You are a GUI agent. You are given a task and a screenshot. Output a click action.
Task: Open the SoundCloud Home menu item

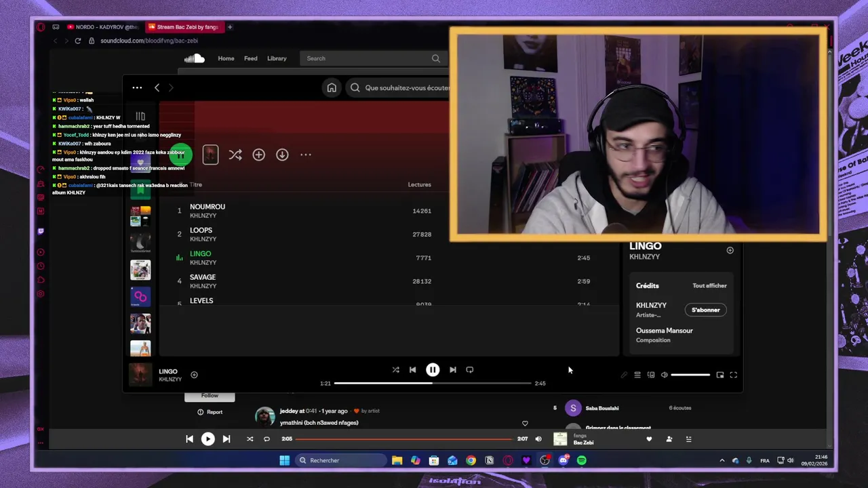pos(226,58)
